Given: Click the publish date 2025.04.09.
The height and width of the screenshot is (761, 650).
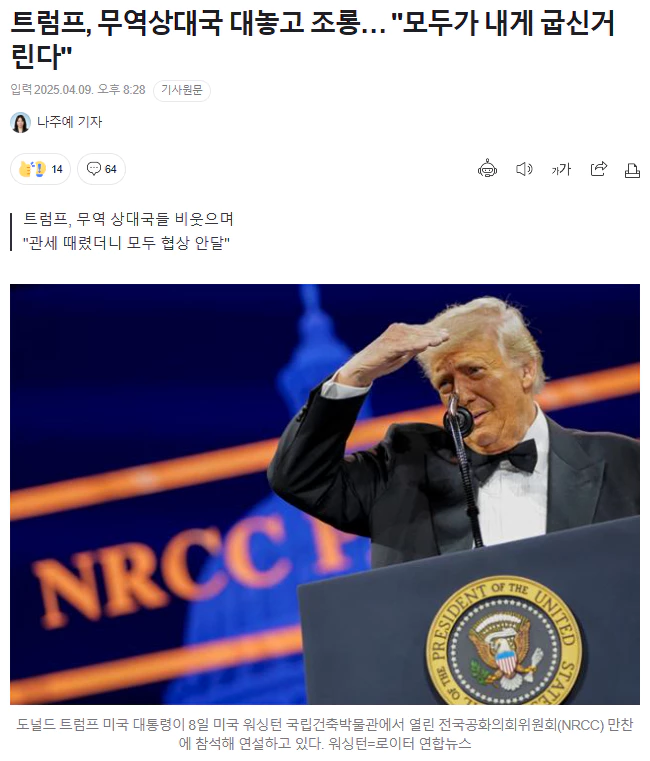Looking at the screenshot, I should click(x=63, y=90).
